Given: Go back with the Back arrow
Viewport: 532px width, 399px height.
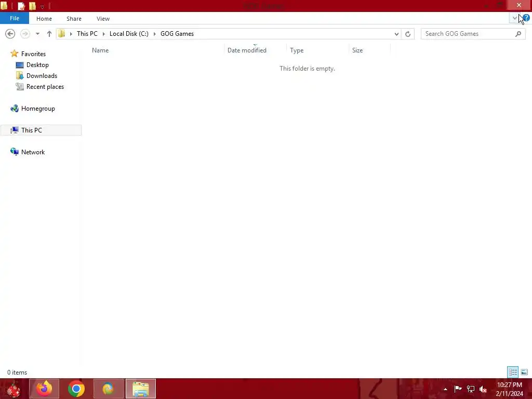Looking at the screenshot, I should [x=10, y=34].
